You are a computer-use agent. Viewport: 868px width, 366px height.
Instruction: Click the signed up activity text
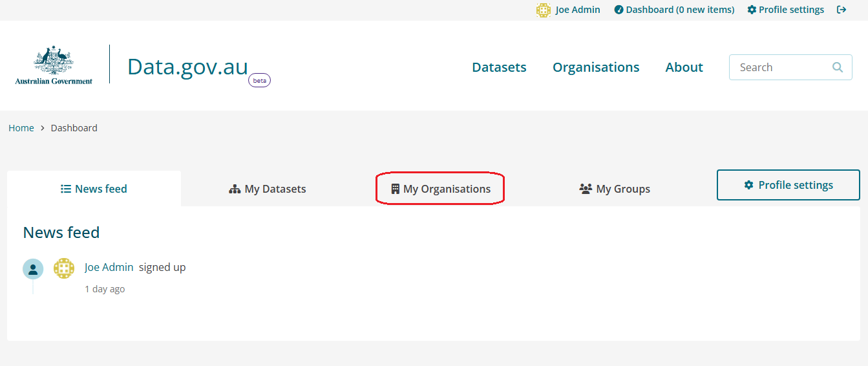tap(162, 267)
